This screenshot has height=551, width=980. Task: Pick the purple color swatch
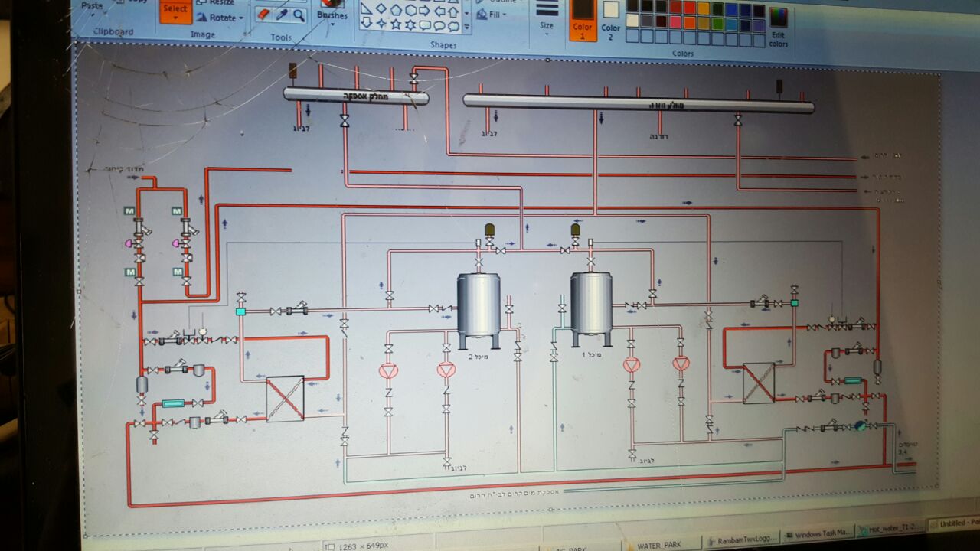(759, 11)
